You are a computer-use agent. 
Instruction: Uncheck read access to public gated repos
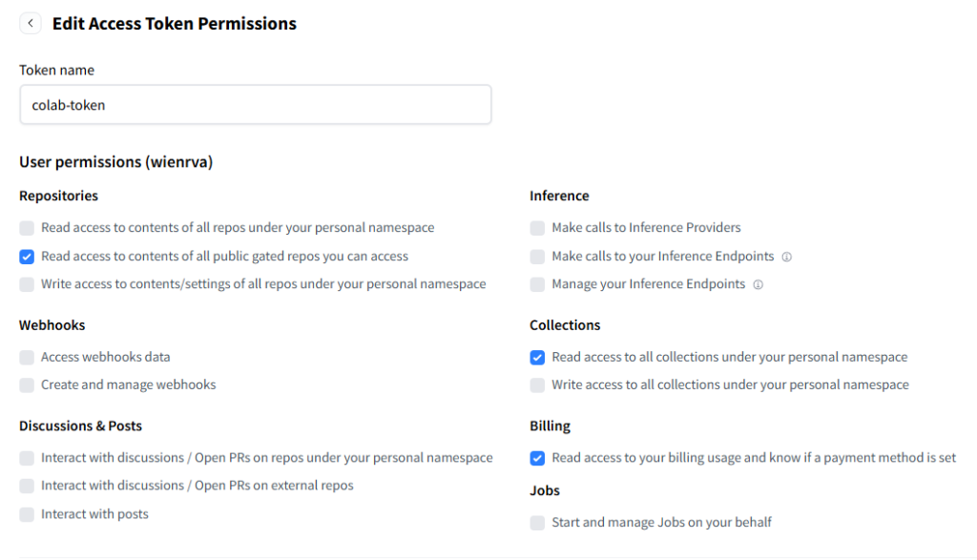point(27,257)
